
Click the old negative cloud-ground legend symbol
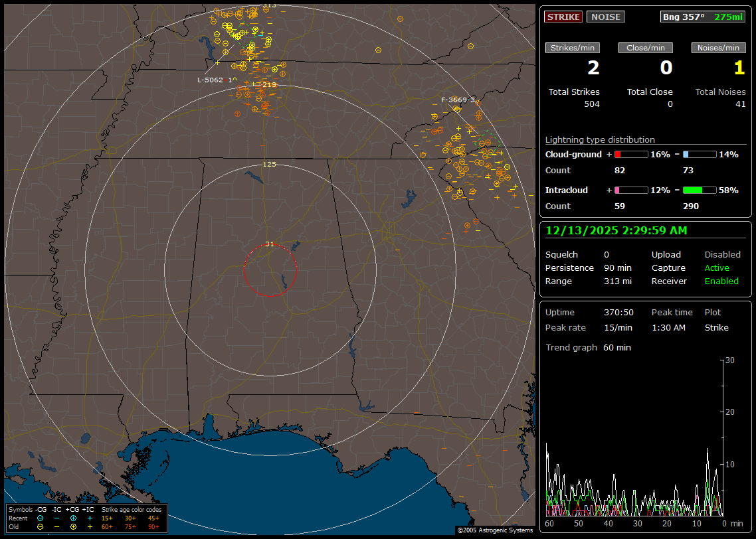[x=40, y=526]
